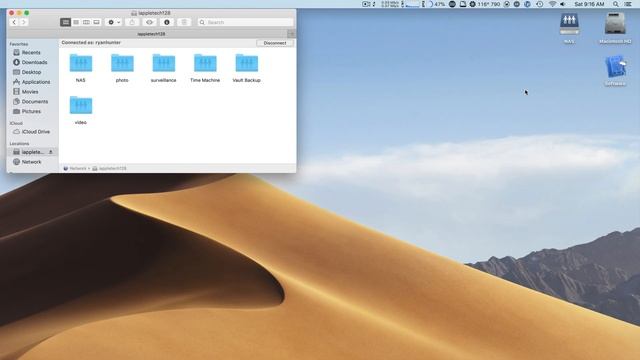Select the NAS drive on the desktop
This screenshot has width=640, height=360.
(569, 28)
